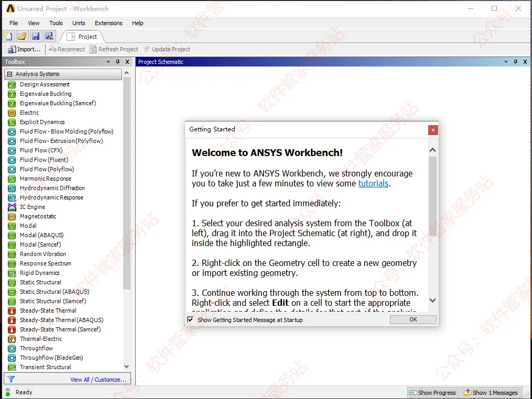Open the File menu
The width and height of the screenshot is (532, 399).
[14, 23]
